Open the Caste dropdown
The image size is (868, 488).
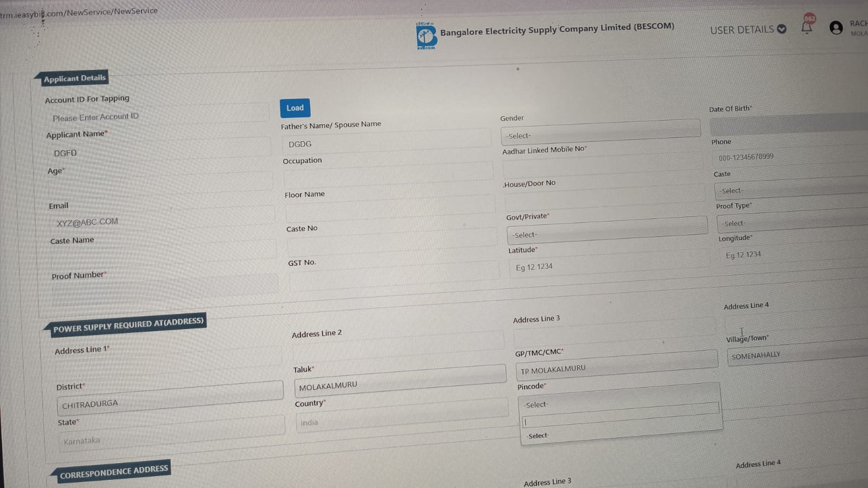[791, 188]
